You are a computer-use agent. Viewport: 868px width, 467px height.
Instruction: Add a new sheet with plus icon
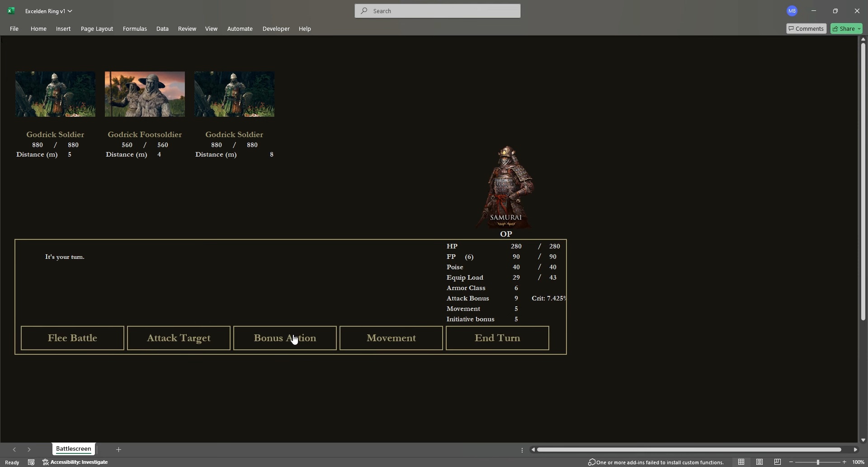click(118, 449)
